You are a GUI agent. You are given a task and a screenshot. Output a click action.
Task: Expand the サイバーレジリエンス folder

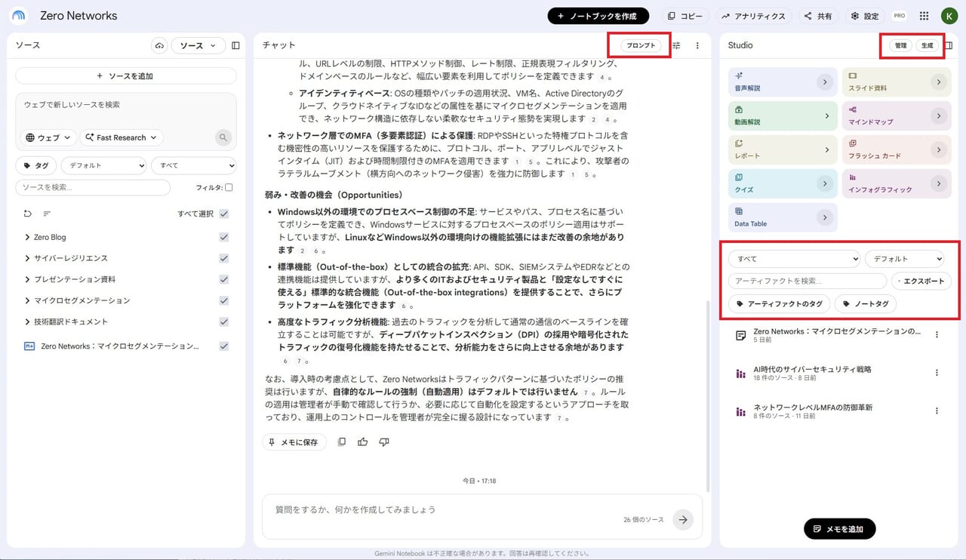coord(27,258)
